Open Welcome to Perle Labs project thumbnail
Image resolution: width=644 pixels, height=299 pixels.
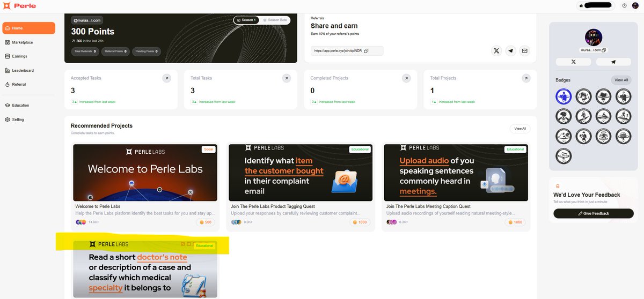pyautogui.click(x=145, y=173)
